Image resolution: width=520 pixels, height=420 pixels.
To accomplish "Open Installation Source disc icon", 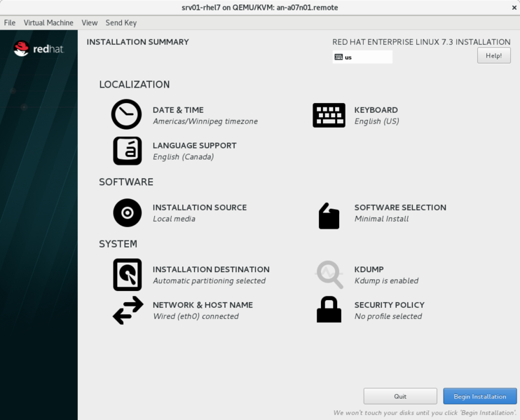I will click(127, 212).
